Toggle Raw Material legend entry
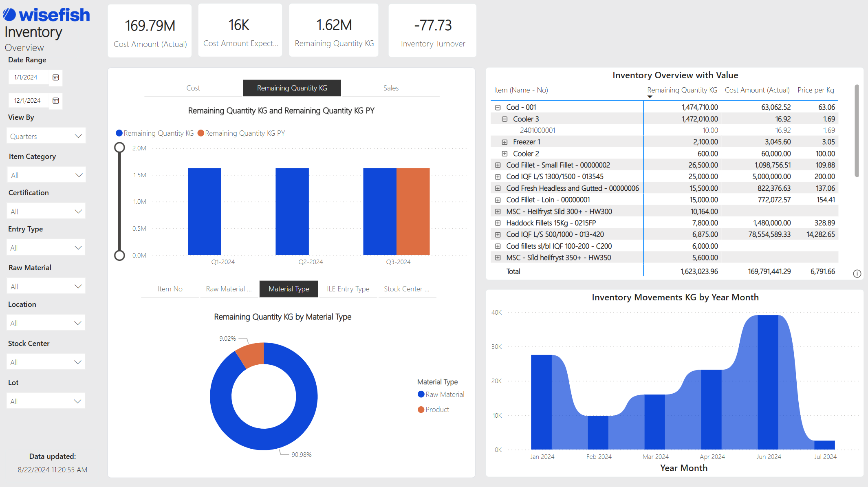Screen dimensions: 868x487 [441, 394]
